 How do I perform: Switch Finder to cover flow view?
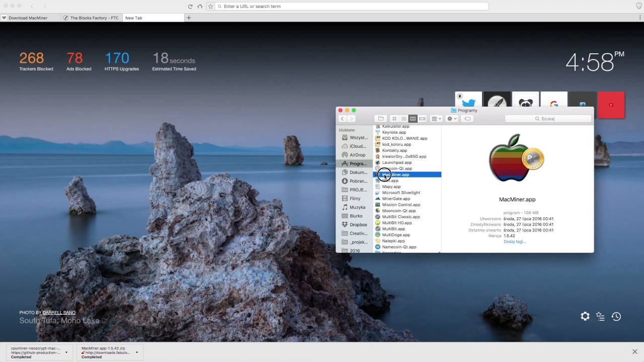422,119
